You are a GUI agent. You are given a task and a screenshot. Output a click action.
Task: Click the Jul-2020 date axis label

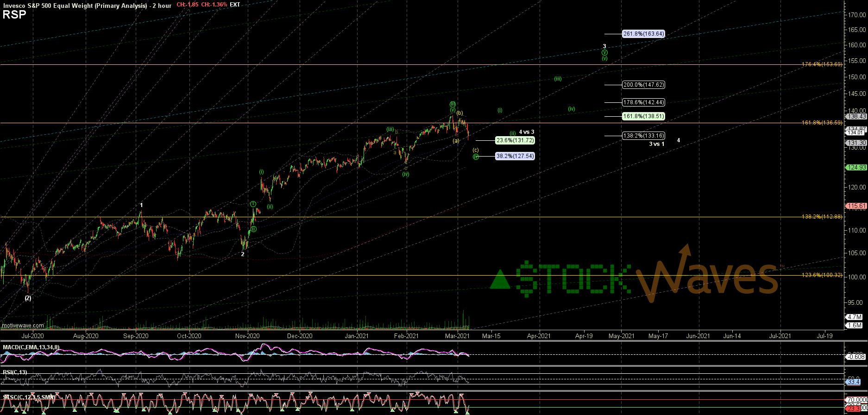(x=33, y=336)
